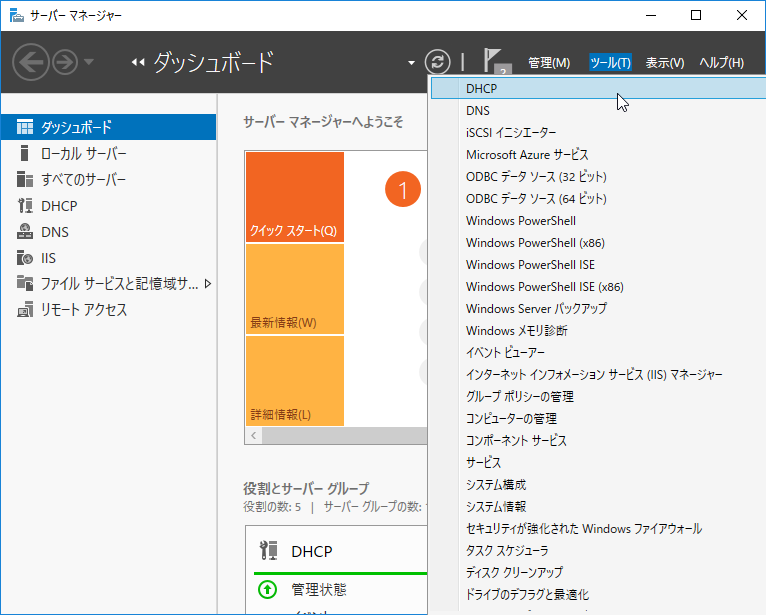Click the すべてのサーバー icon in sidebar
The image size is (766, 615).
25,179
